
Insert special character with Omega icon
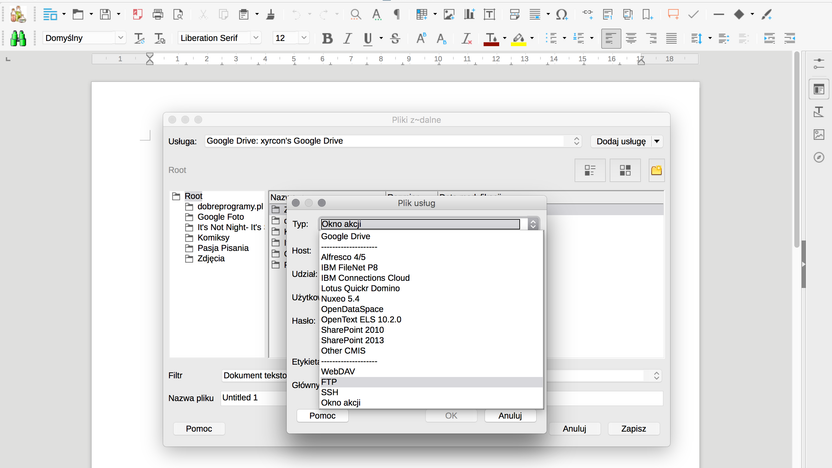[561, 14]
